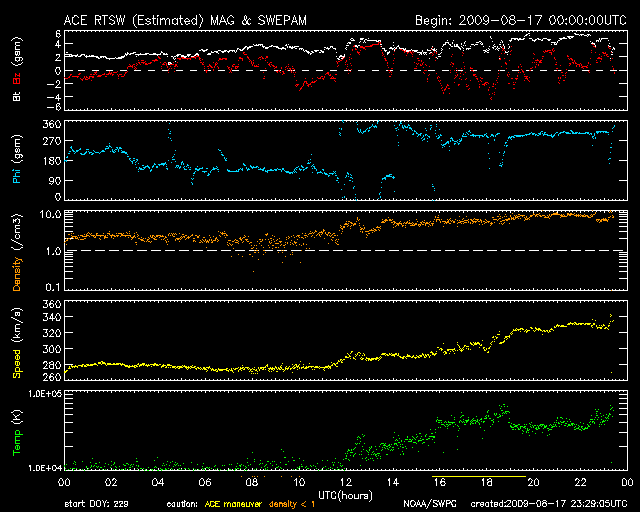Click the white 'Bt' axis label
Image resolution: width=640 pixels, height=512 pixels.
pyautogui.click(x=17, y=96)
